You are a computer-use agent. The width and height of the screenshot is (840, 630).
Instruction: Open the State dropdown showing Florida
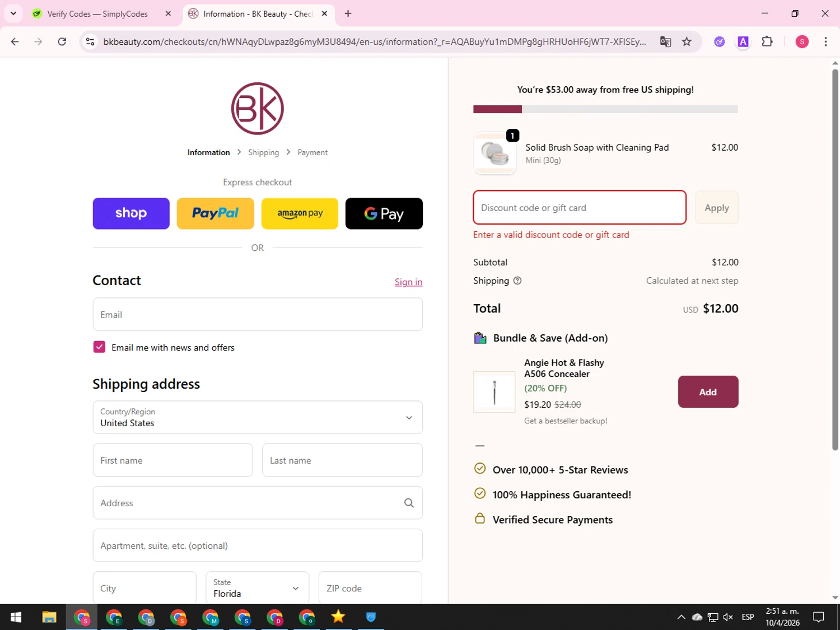coord(258,588)
